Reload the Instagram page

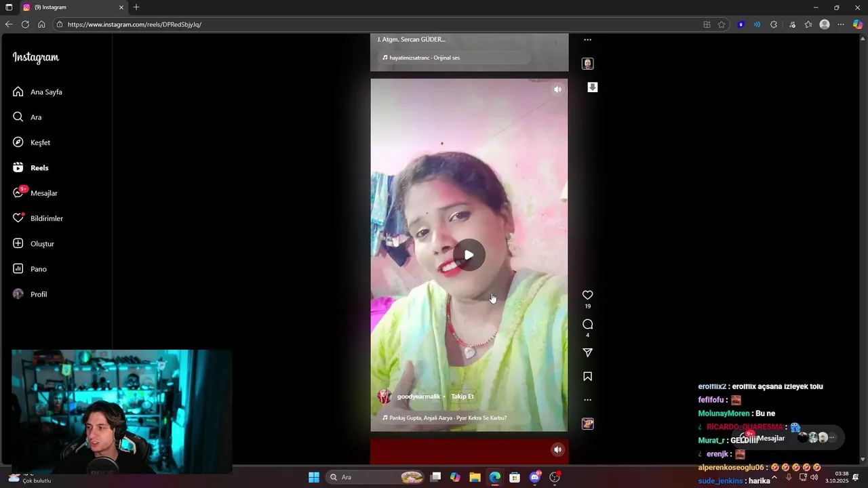pyautogui.click(x=25, y=24)
